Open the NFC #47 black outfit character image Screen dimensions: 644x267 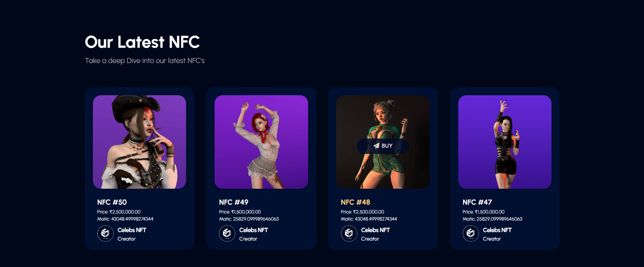click(x=505, y=142)
